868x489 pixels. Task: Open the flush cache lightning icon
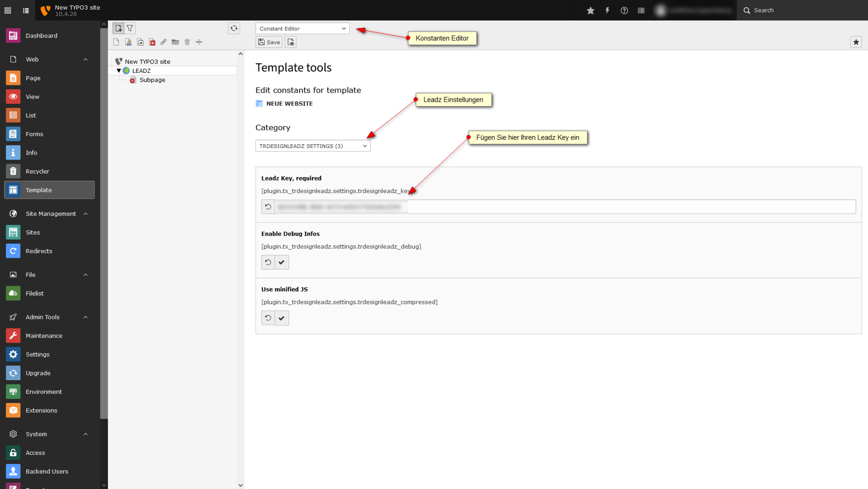[607, 10]
